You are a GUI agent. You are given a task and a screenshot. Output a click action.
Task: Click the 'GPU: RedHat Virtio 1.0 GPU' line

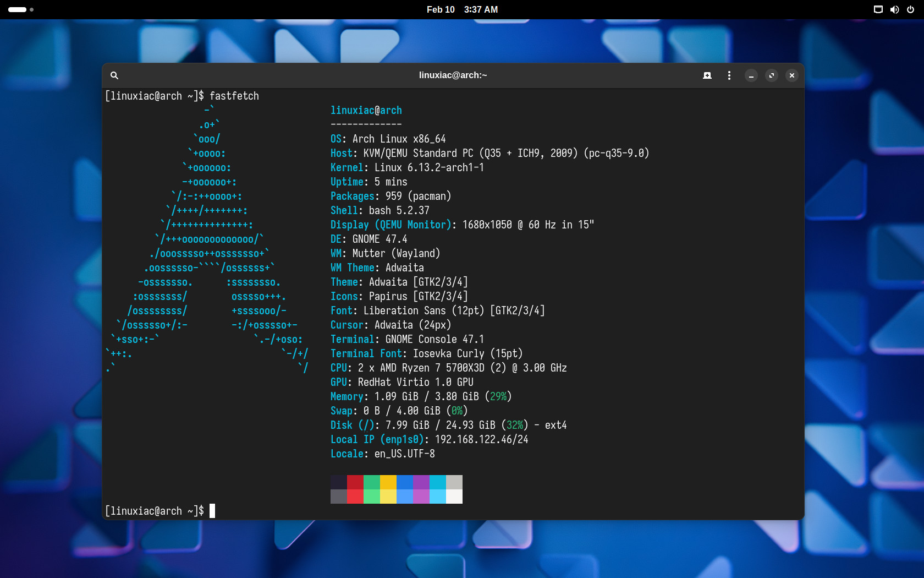click(x=402, y=382)
